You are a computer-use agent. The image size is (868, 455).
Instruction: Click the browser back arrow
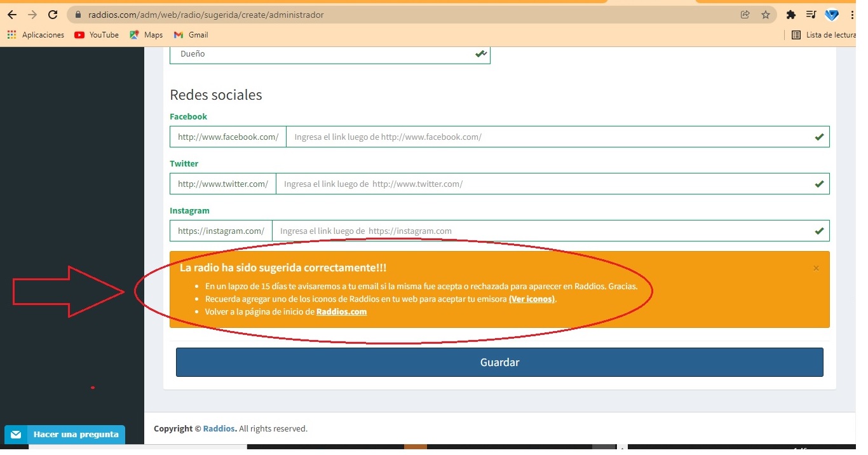tap(11, 15)
